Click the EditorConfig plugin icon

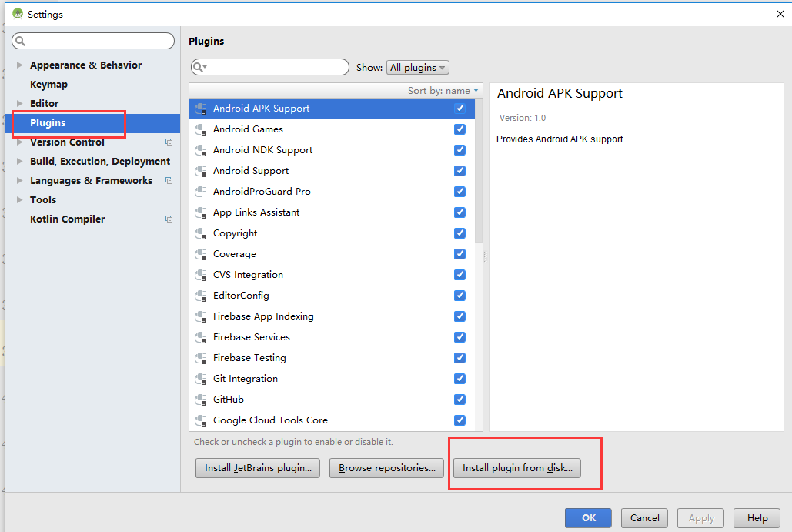(x=201, y=296)
